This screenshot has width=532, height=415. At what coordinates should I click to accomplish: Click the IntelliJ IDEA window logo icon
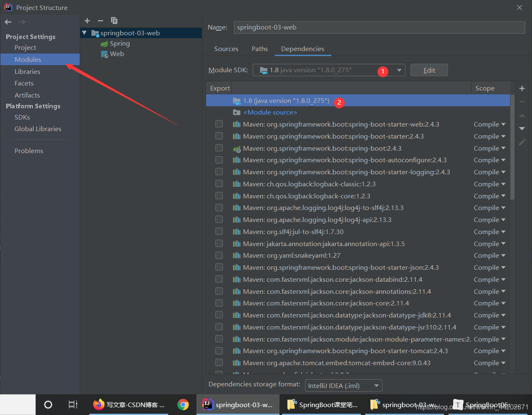tap(8, 7)
